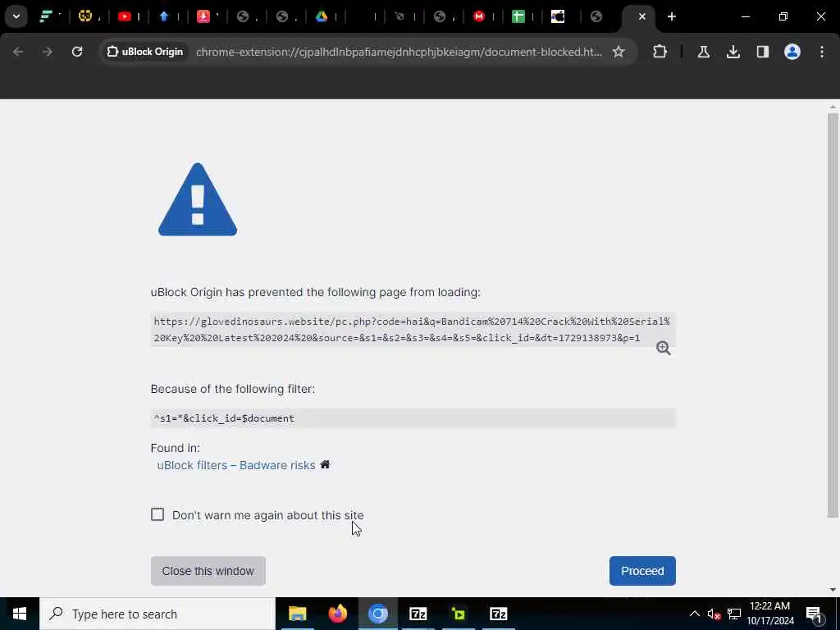The height and width of the screenshot is (630, 840).
Task: Click the uBlock Origin extension chip
Action: [145, 52]
